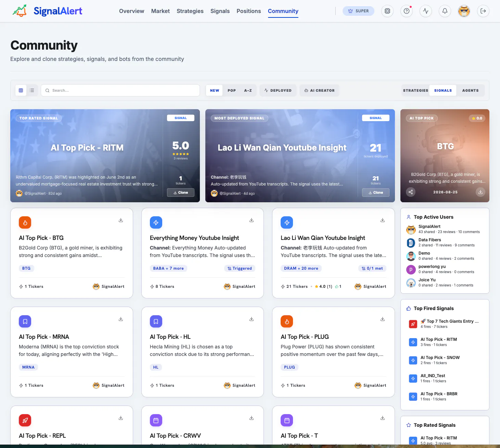Sort by A-Z
Screen dimensions: 500x448
tap(248, 90)
